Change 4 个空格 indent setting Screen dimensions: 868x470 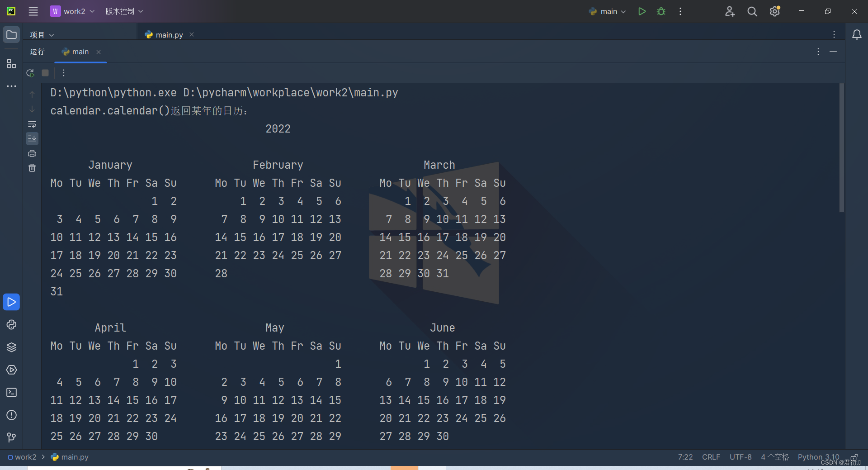[774, 457]
